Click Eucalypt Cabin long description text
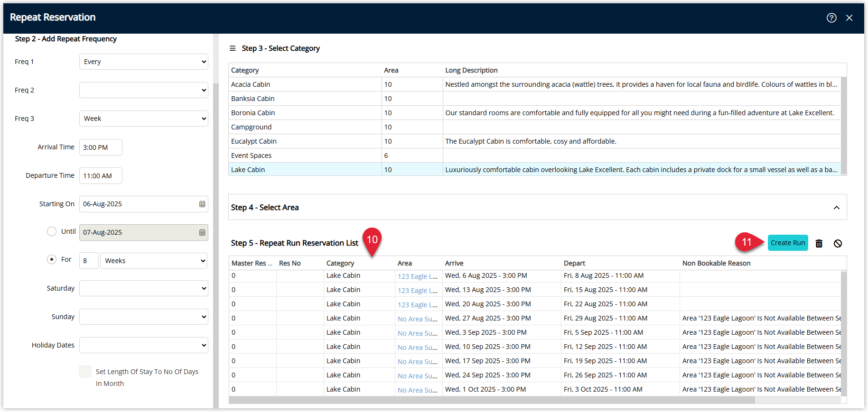Screen dimensions: 868x412 click(531, 141)
